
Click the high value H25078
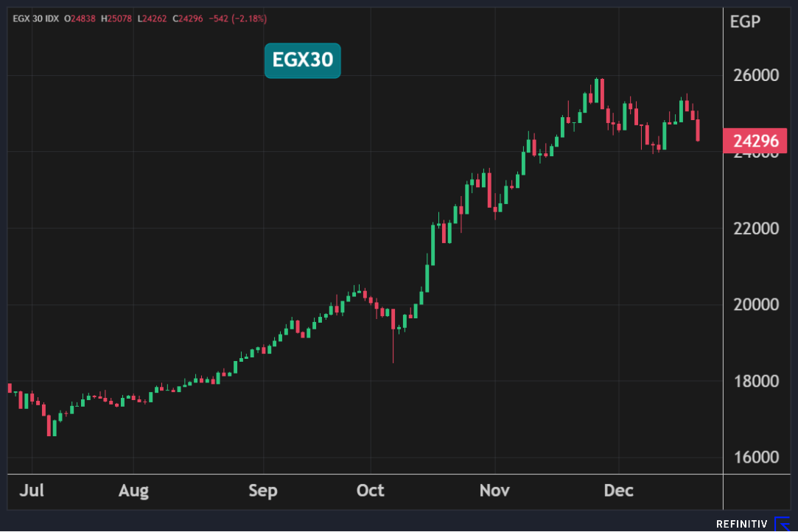116,18
